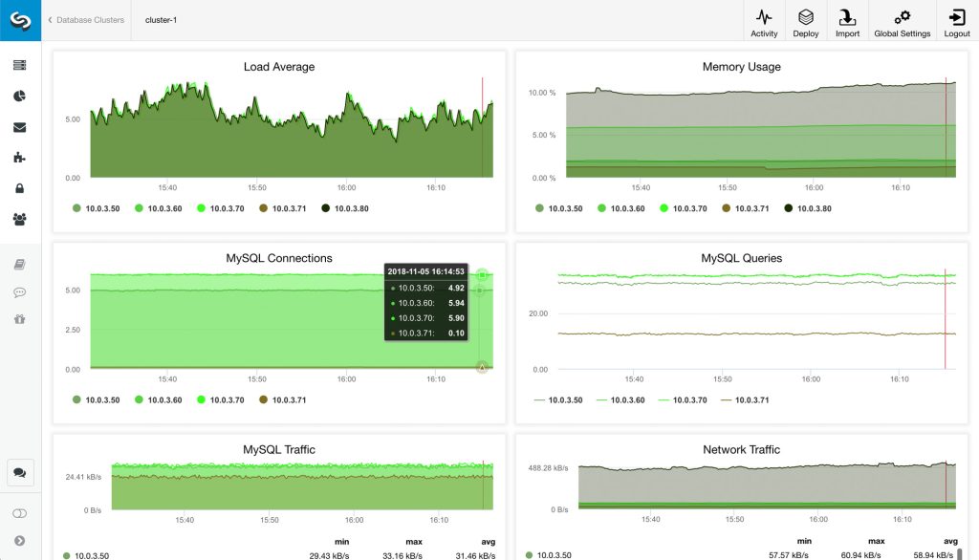Open the user management icon in sidebar
The height and width of the screenshot is (560, 979).
[x=21, y=219]
